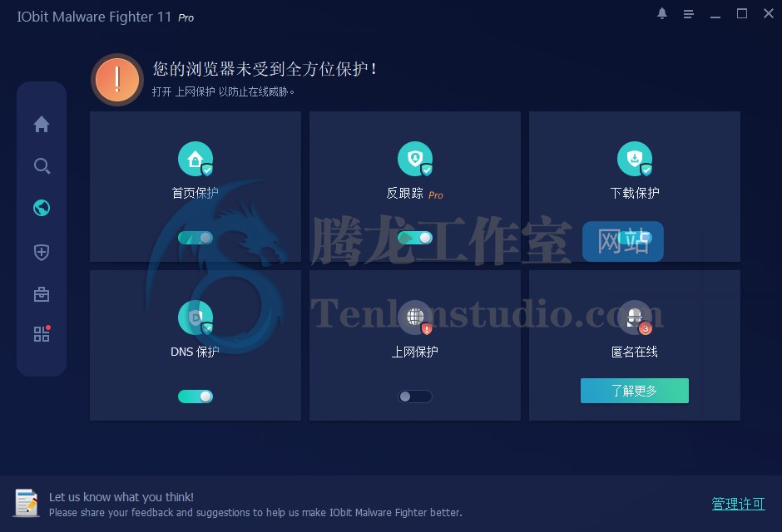
Task: Enable the 上网保护 toggle
Action: tap(415, 397)
